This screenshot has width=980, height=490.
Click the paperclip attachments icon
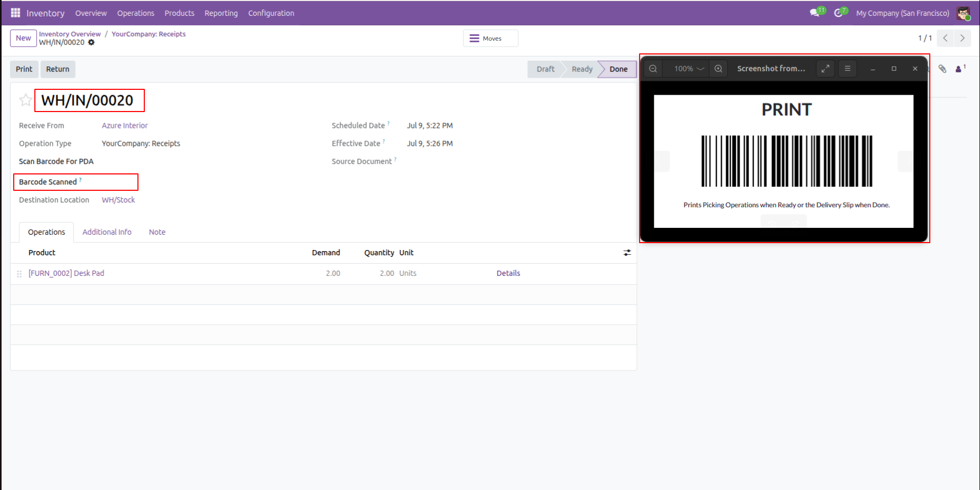pos(942,69)
